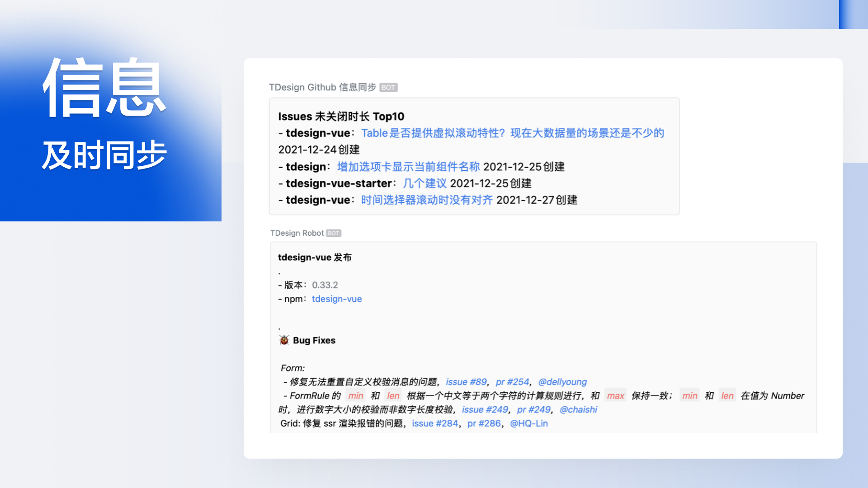The image size is (868, 488).
Task: Click the tdesign-vue-starter repository name
Action: (x=339, y=183)
